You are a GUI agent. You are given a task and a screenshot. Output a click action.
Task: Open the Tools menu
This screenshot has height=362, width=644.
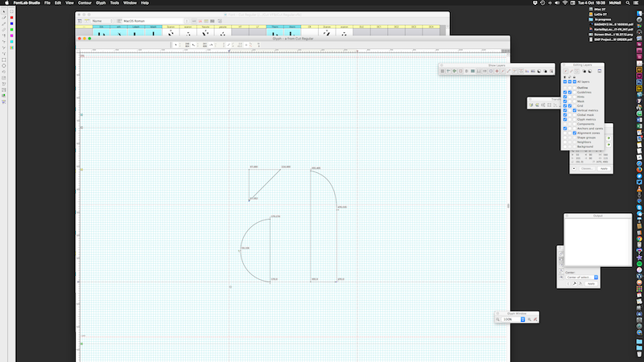pyautogui.click(x=114, y=3)
